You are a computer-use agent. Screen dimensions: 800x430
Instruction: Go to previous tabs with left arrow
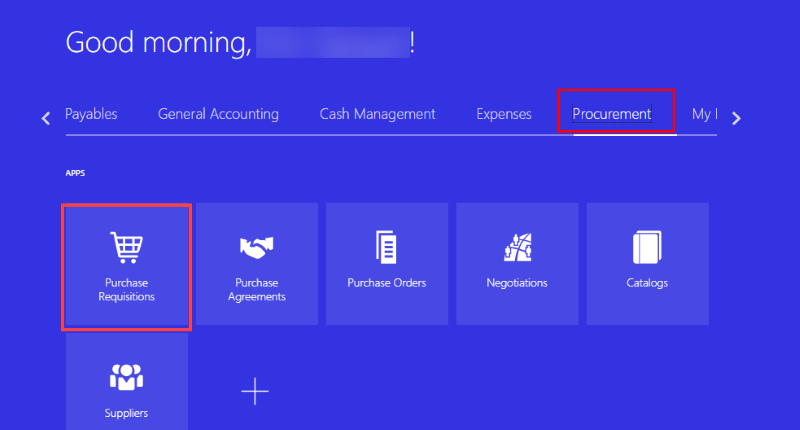46,118
